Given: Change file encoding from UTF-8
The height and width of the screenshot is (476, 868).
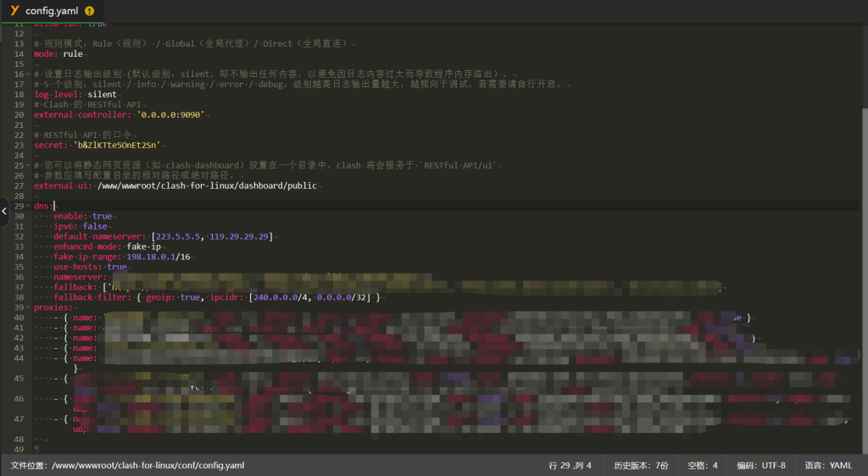Looking at the screenshot, I should 760,466.
